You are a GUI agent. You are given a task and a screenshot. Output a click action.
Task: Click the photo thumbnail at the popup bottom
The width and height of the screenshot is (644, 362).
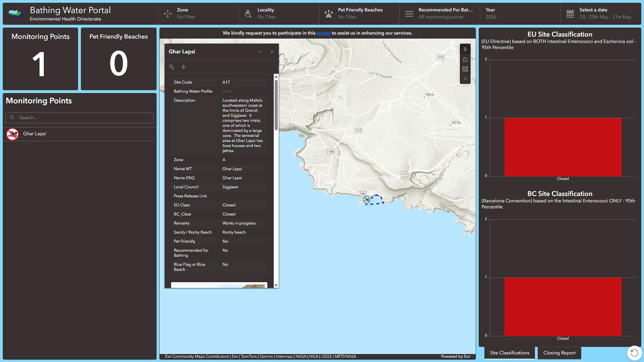click(x=219, y=285)
